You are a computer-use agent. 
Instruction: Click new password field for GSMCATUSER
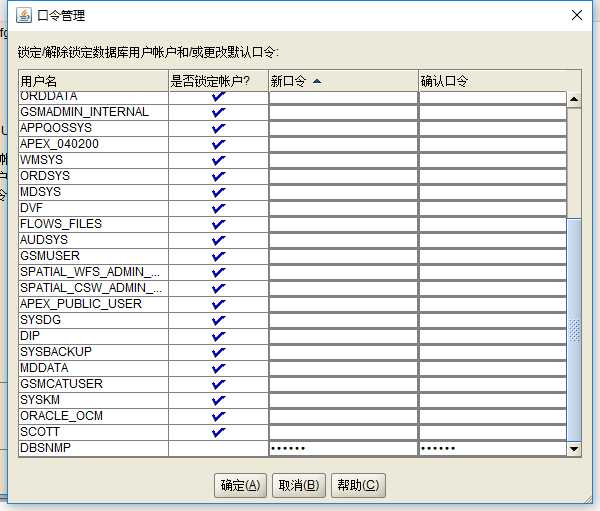(x=343, y=384)
